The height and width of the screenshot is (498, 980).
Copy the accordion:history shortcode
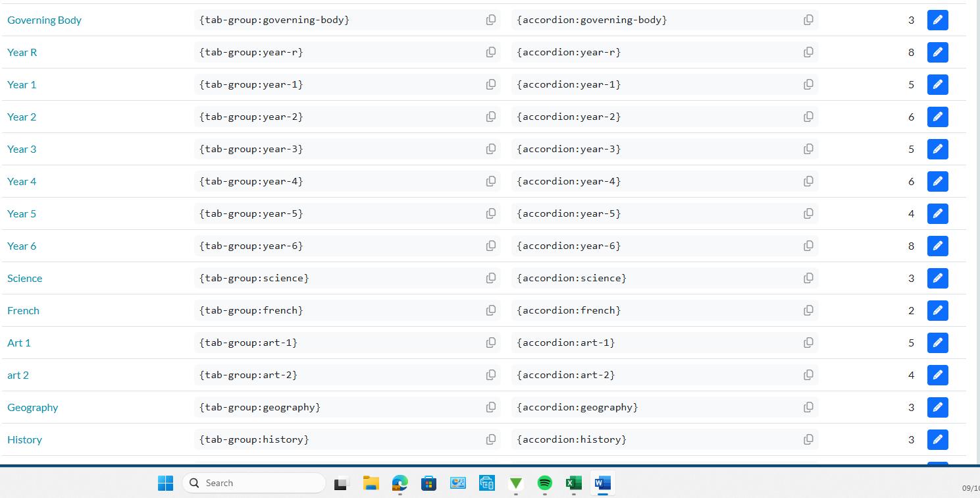tap(808, 439)
